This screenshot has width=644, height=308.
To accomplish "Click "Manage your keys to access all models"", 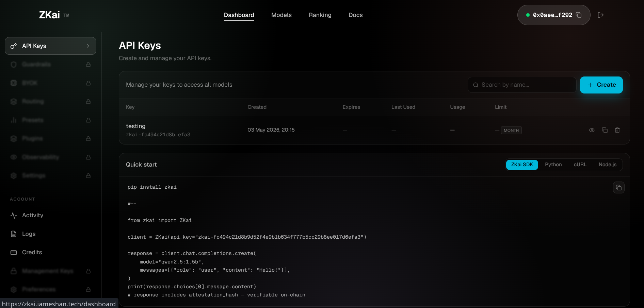I will 179,85.
